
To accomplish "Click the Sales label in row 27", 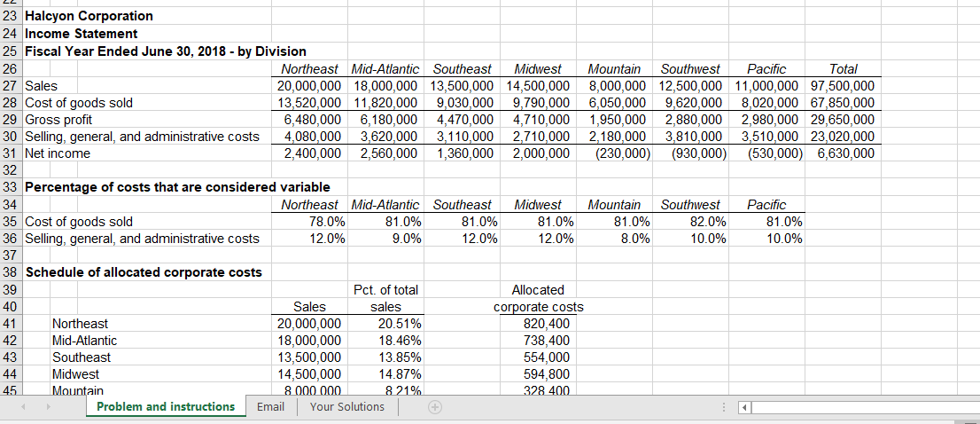I will [x=42, y=86].
